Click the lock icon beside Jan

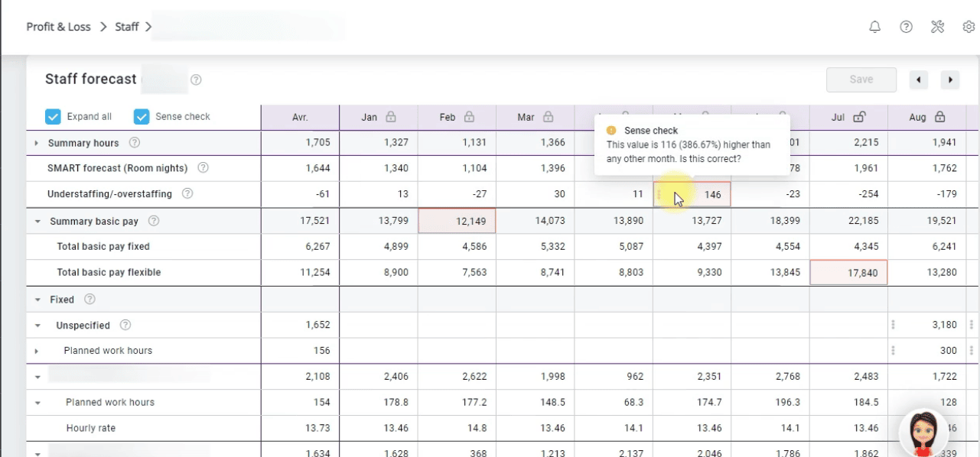[391, 117]
